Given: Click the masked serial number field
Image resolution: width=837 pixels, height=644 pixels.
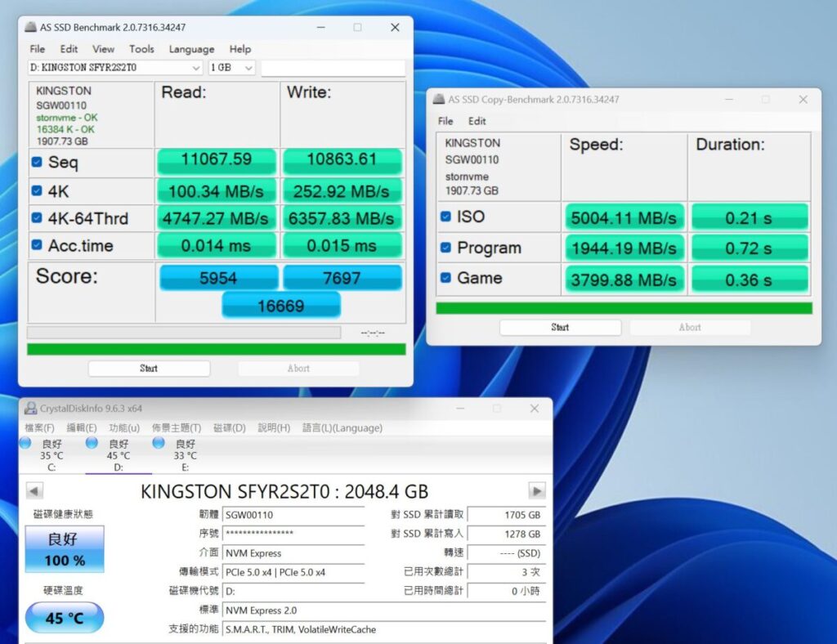Looking at the screenshot, I should pos(293,534).
